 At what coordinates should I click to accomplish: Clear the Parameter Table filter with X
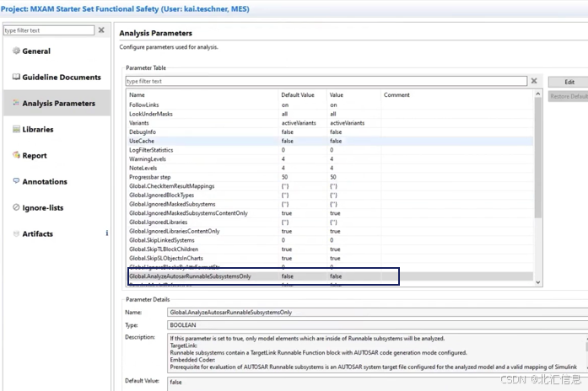pos(534,81)
